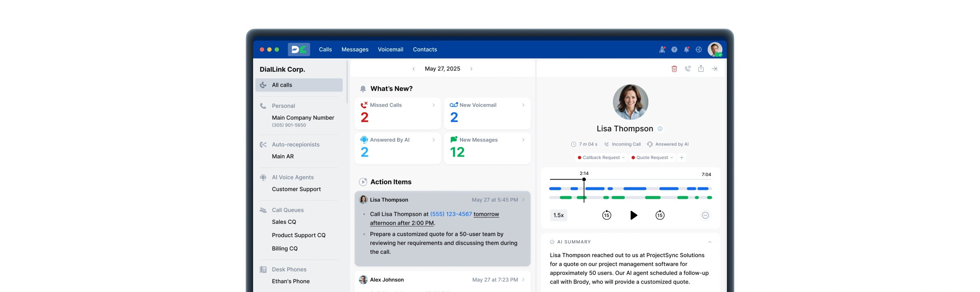Play the call recording
The width and height of the screenshot is (980, 292).
[x=634, y=215]
